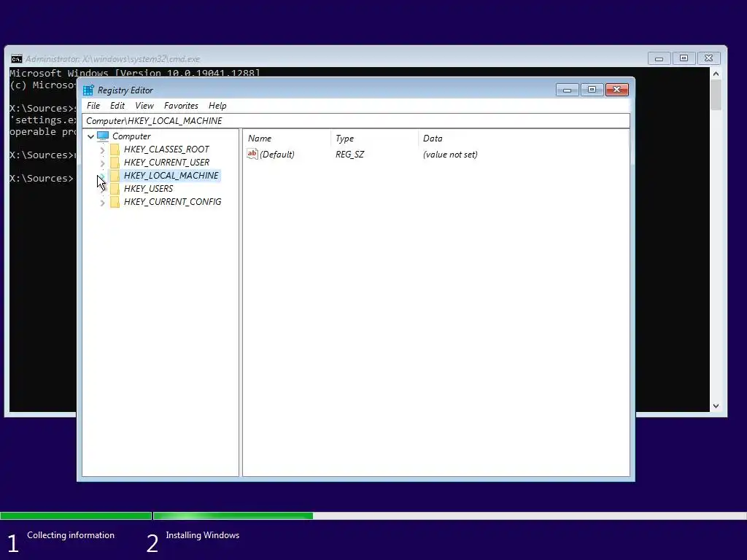Select the HKEY_USERS key
This screenshot has width=747, height=560.
click(148, 189)
